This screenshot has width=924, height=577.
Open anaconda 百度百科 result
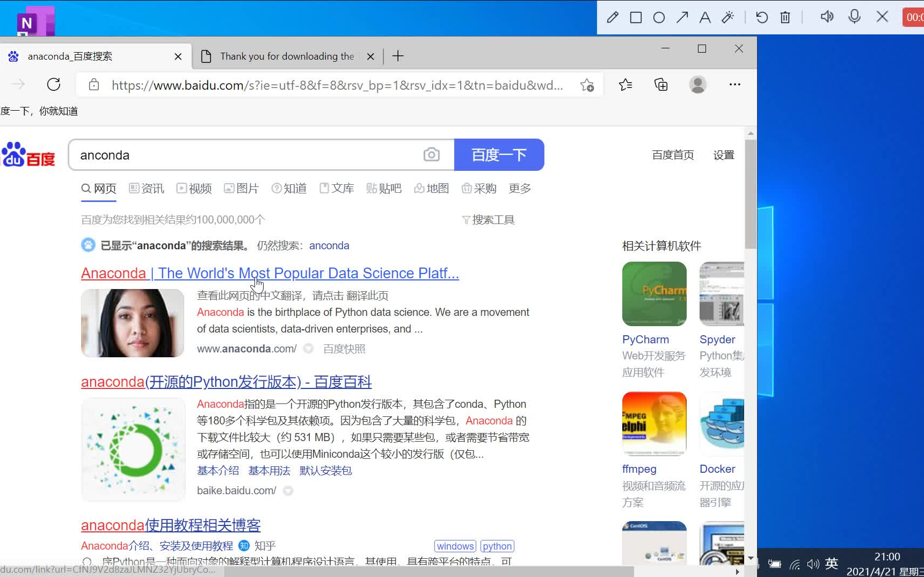point(227,382)
